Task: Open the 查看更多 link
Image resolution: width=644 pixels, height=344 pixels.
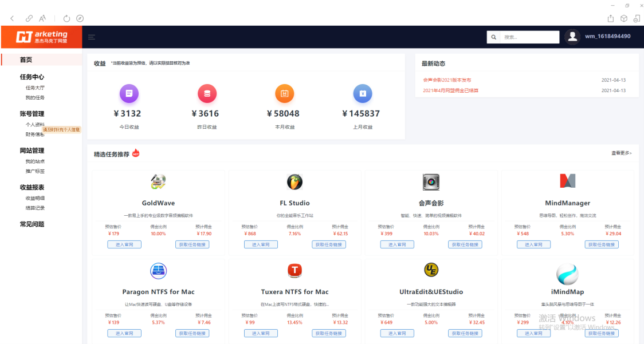Action: click(x=621, y=153)
